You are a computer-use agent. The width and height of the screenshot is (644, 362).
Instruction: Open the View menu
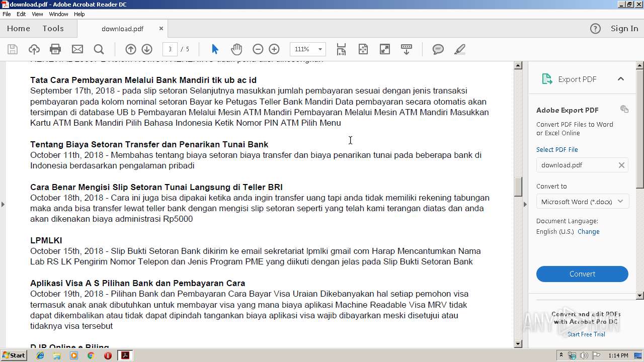point(38,14)
